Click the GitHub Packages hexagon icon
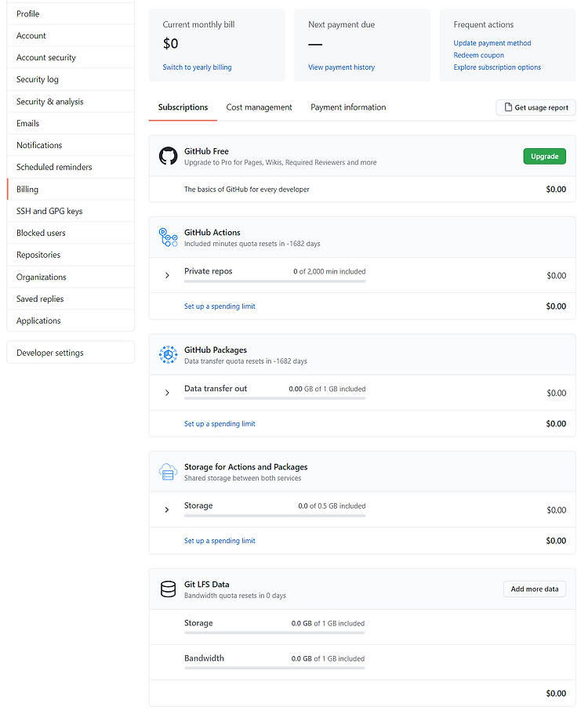 [x=168, y=355]
